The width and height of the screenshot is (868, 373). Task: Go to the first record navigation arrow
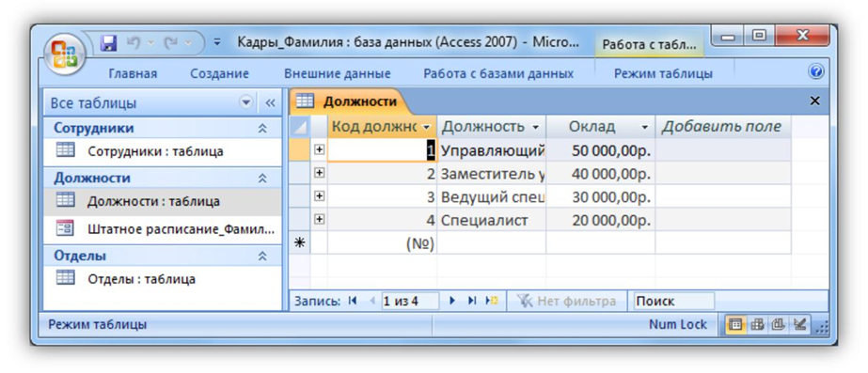click(x=353, y=301)
